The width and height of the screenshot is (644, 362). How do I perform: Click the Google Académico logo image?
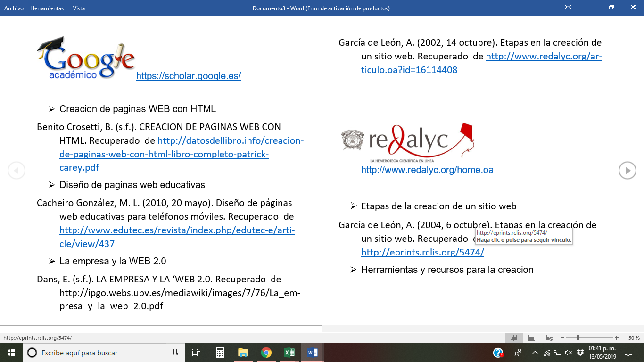[86, 58]
